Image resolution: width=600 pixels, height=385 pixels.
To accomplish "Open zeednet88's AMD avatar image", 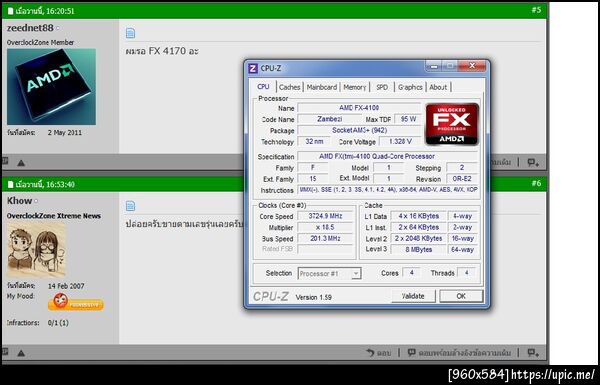I will (x=52, y=86).
